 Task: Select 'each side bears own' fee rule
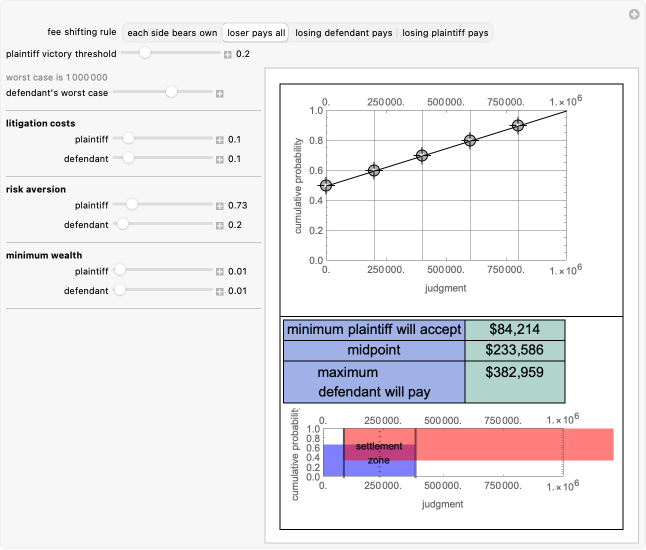(172, 33)
